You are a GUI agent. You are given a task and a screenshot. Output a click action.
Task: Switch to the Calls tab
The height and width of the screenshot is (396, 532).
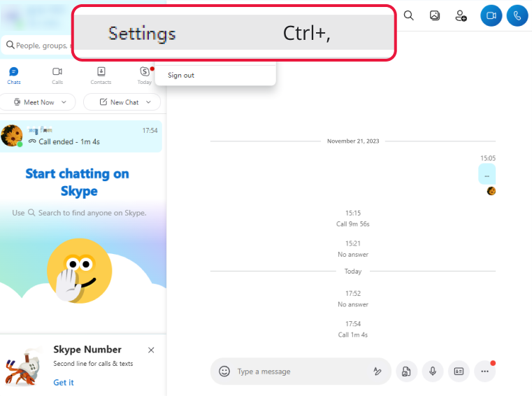(57, 76)
